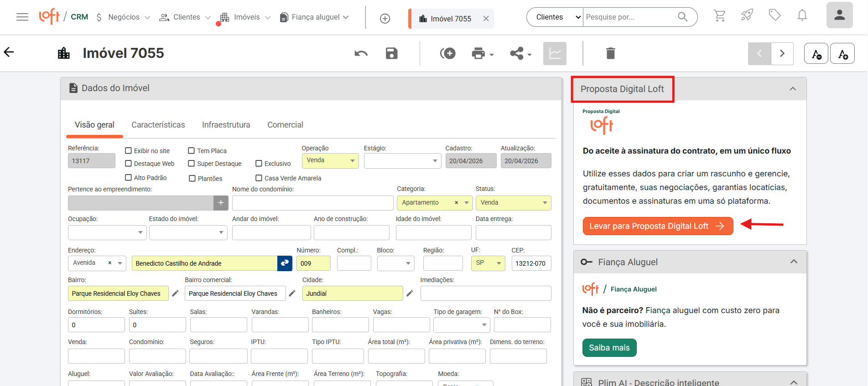Open the Negócios menu

(123, 17)
